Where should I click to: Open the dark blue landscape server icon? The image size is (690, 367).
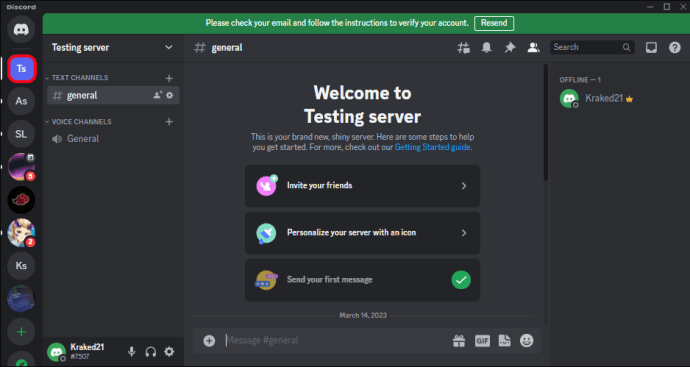[x=21, y=298]
